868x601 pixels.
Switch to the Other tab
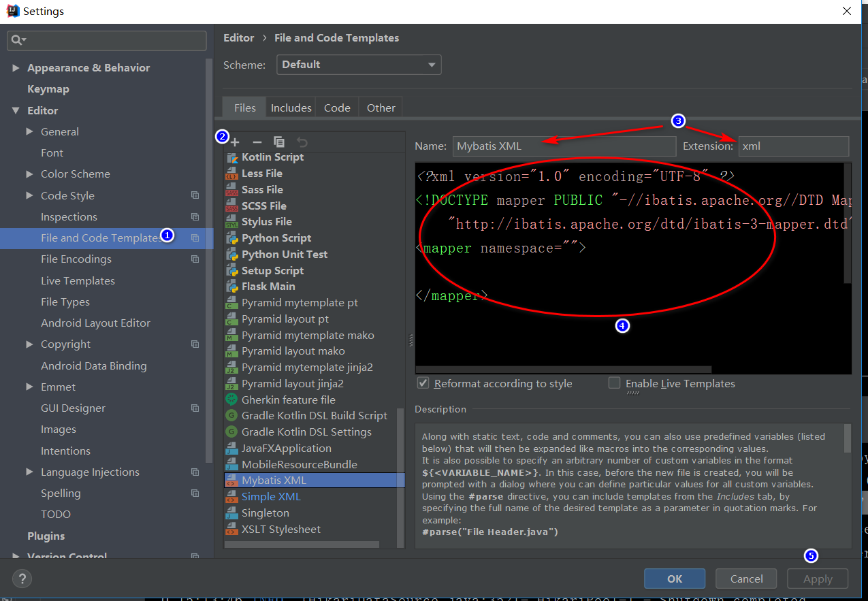point(381,108)
